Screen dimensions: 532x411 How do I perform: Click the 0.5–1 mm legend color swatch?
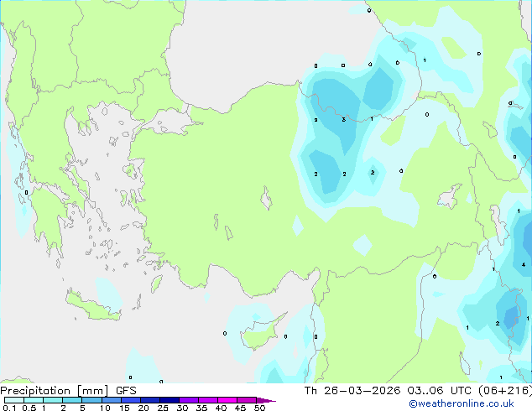[34, 400]
